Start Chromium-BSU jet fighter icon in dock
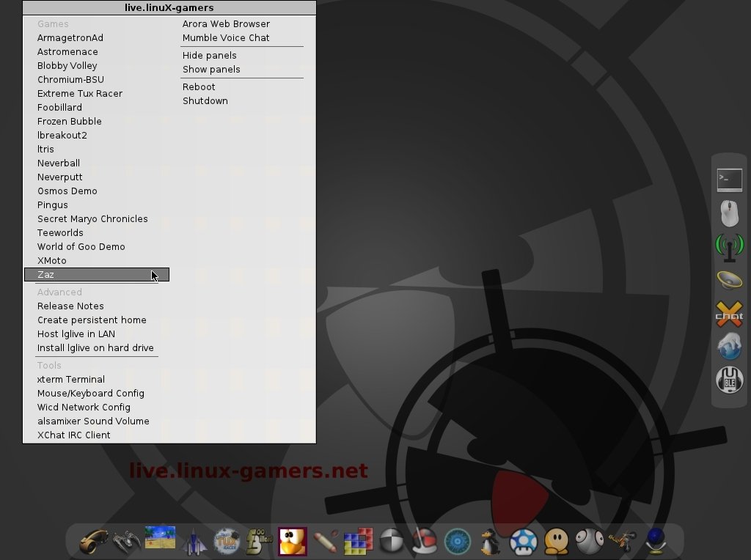The width and height of the screenshot is (751, 560). (194, 542)
